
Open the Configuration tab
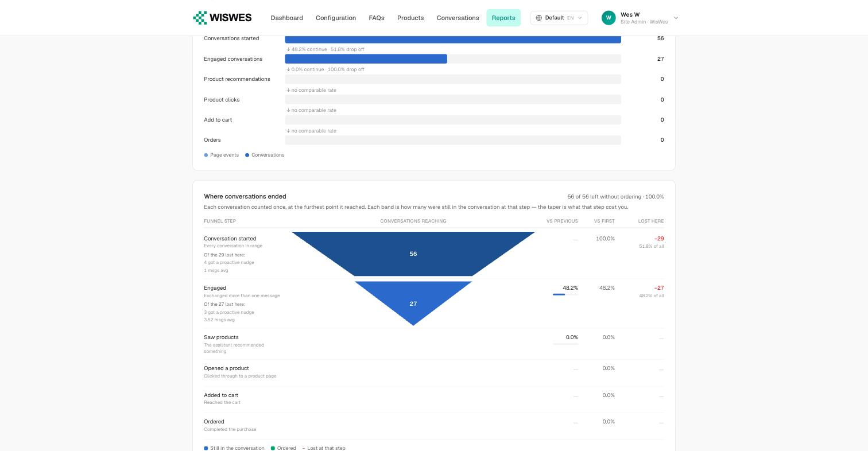[336, 18]
